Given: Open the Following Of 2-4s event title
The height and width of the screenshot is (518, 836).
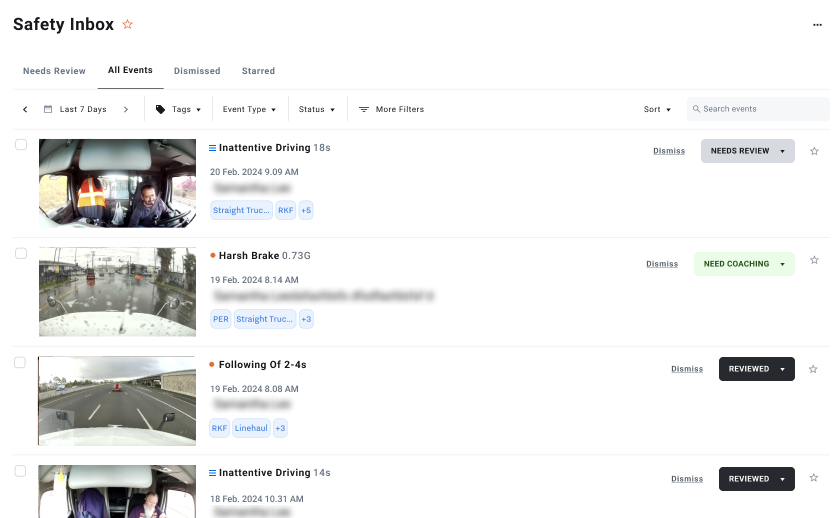Looking at the screenshot, I should pyautogui.click(x=262, y=365).
